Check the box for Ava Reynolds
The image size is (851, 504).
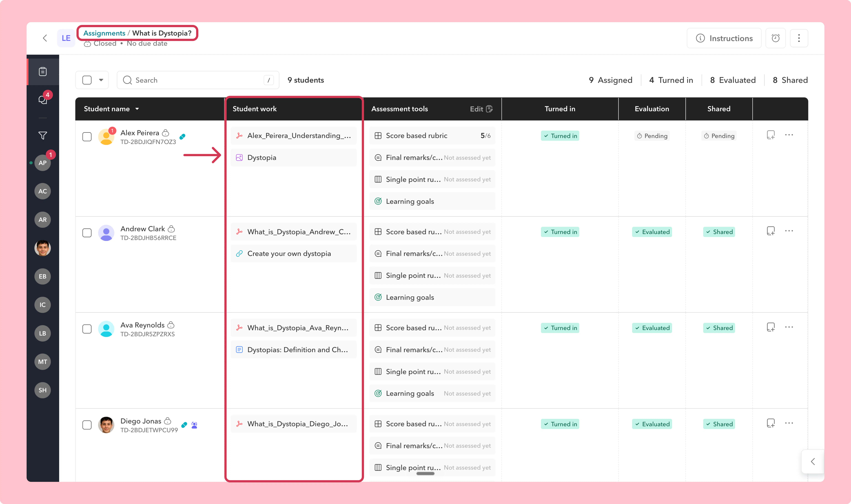tap(87, 329)
